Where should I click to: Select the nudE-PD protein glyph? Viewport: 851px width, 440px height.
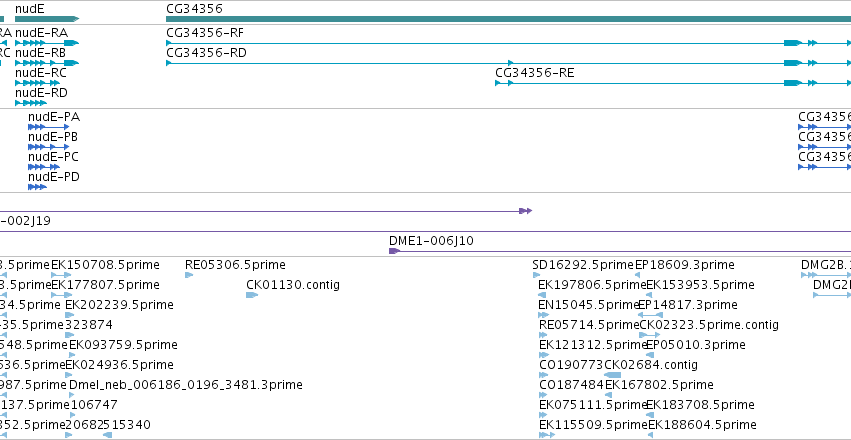click(x=37, y=187)
